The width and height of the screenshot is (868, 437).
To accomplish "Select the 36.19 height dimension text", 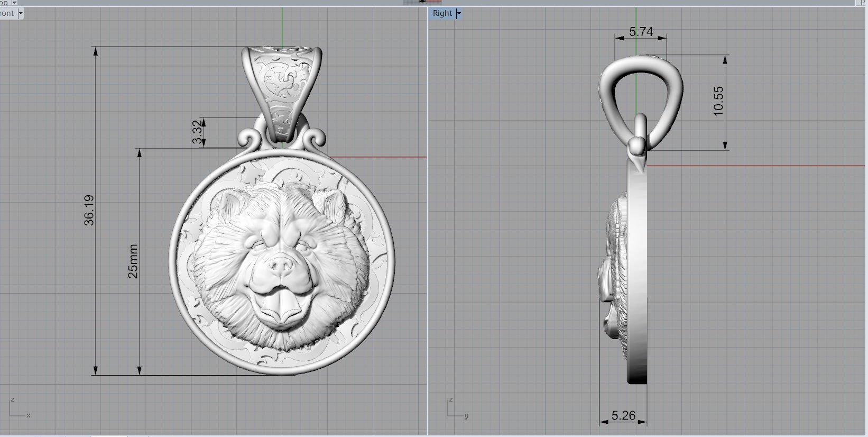I will pyautogui.click(x=89, y=210).
